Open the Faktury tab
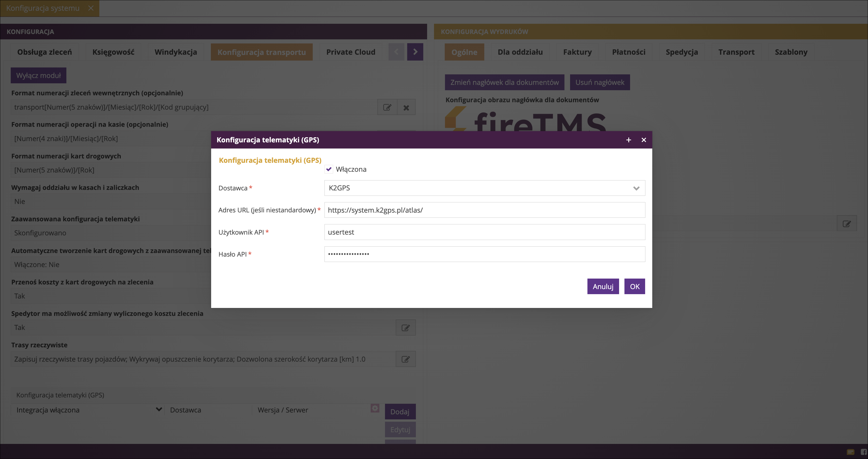 (577, 52)
